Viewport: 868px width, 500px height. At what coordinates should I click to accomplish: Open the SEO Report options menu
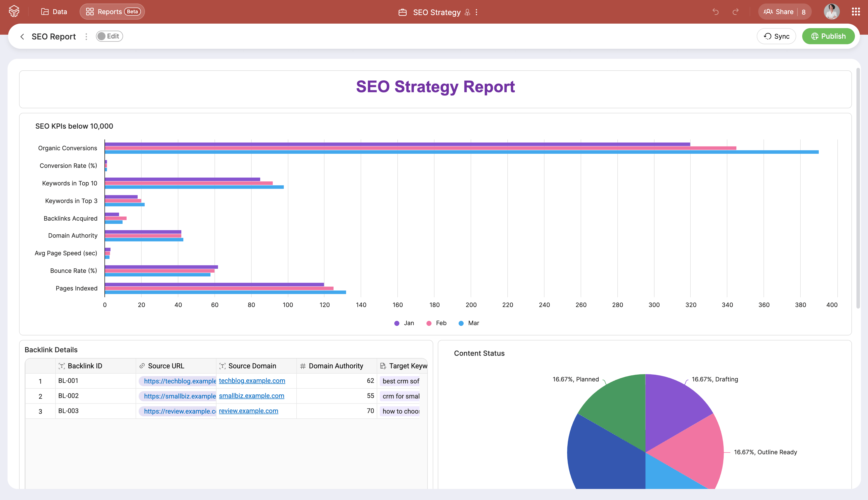pyautogui.click(x=86, y=36)
